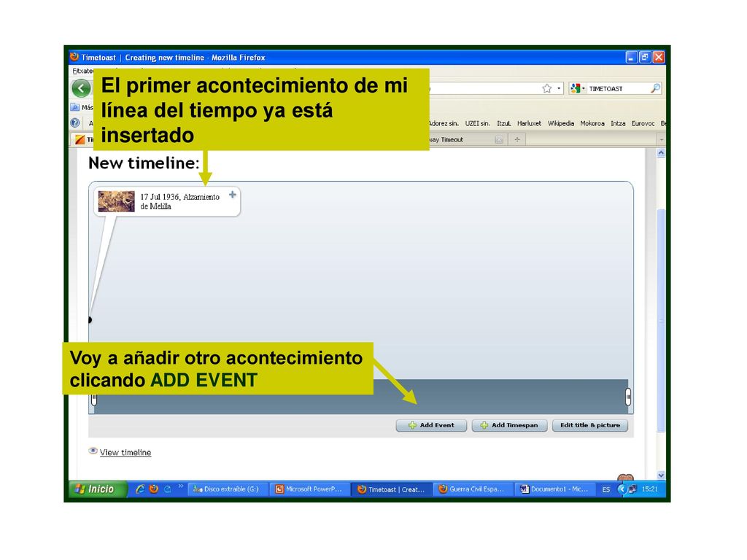Switch to the Timeout browser tab
Viewport: 747px width, 560px height.
tap(460, 139)
